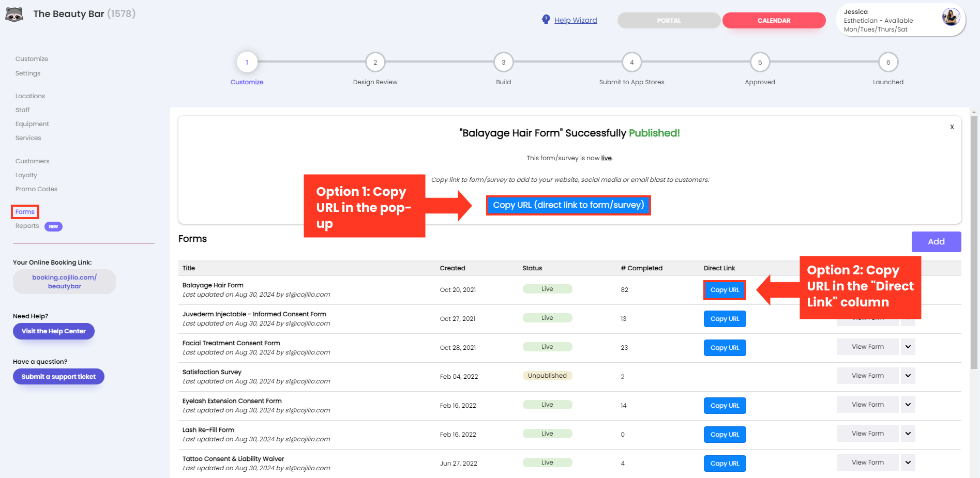Click Add to create a new form
Image resolution: width=980 pixels, height=478 pixels.
(x=936, y=242)
